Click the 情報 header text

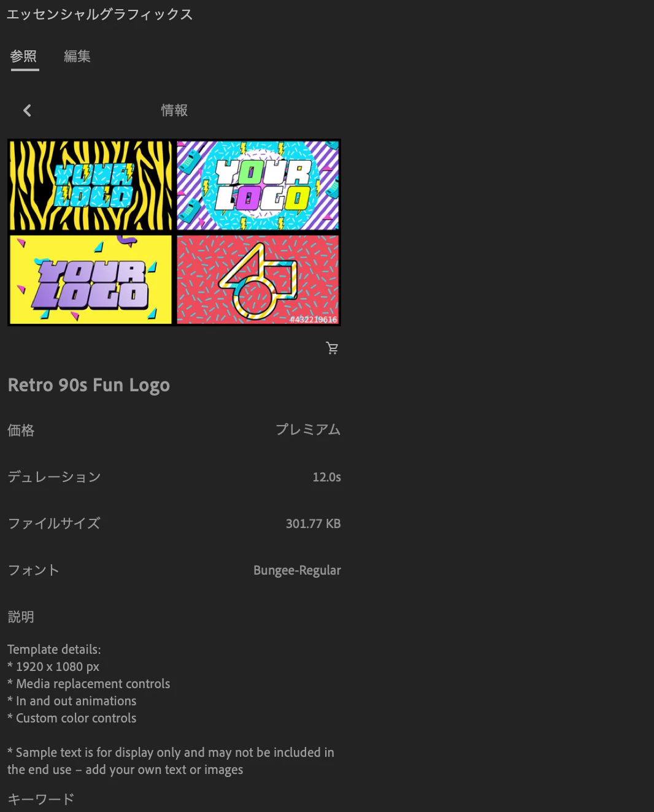pyautogui.click(x=174, y=110)
